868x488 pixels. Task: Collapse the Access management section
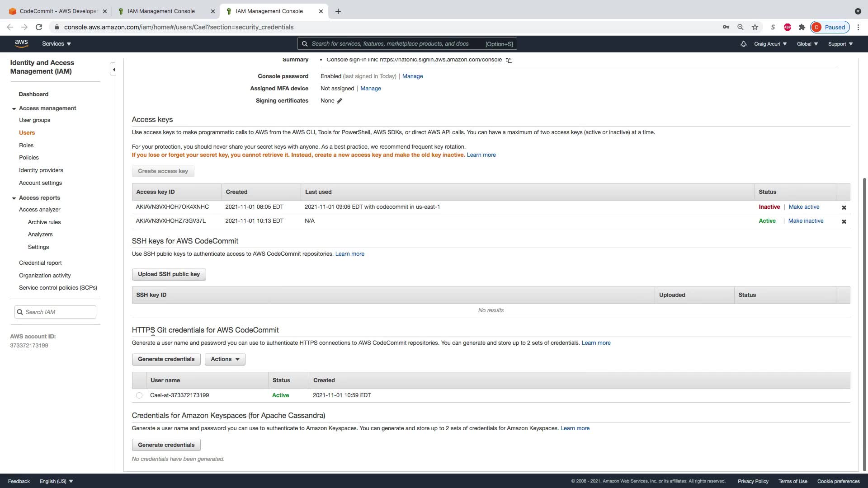click(14, 109)
